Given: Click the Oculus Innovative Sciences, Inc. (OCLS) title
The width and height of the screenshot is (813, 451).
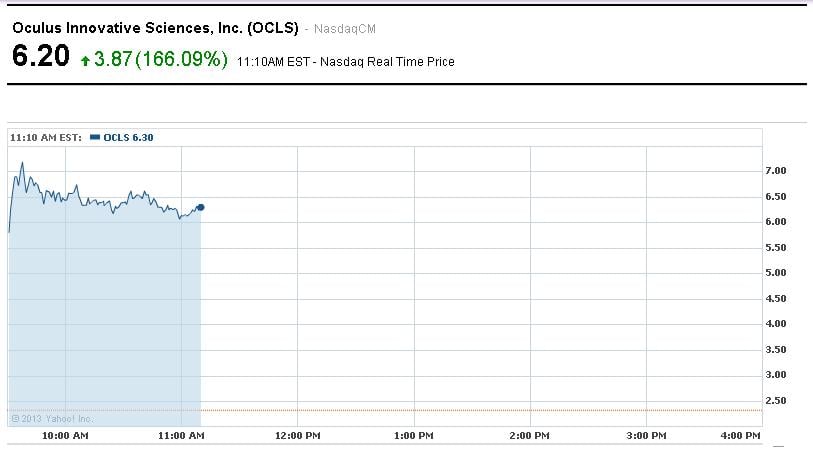Looking at the screenshot, I should pos(154,28).
